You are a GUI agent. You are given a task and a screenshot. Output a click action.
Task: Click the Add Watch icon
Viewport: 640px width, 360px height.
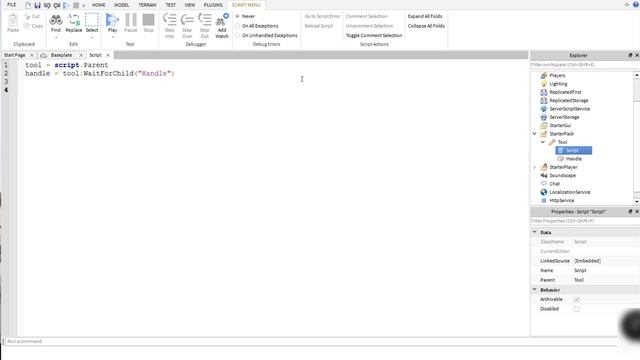click(x=222, y=20)
